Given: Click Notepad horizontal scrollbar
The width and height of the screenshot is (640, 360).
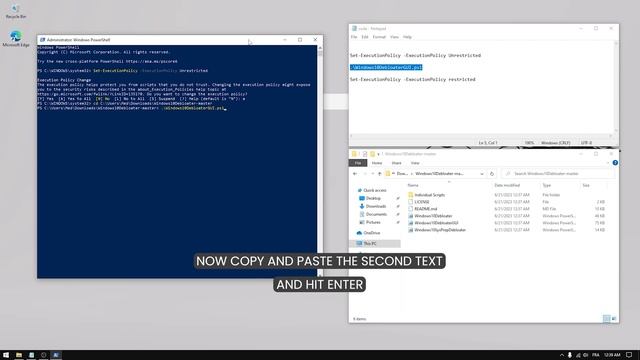Looking at the screenshot, I should tap(481, 136).
